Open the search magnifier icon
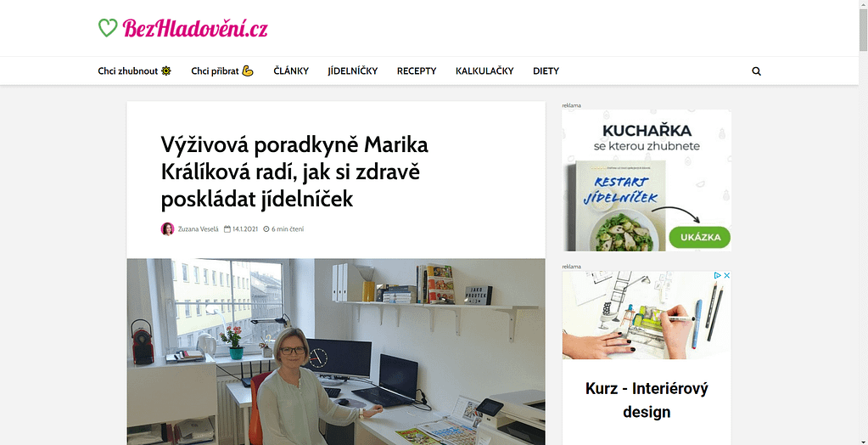The image size is (868, 445). (756, 71)
